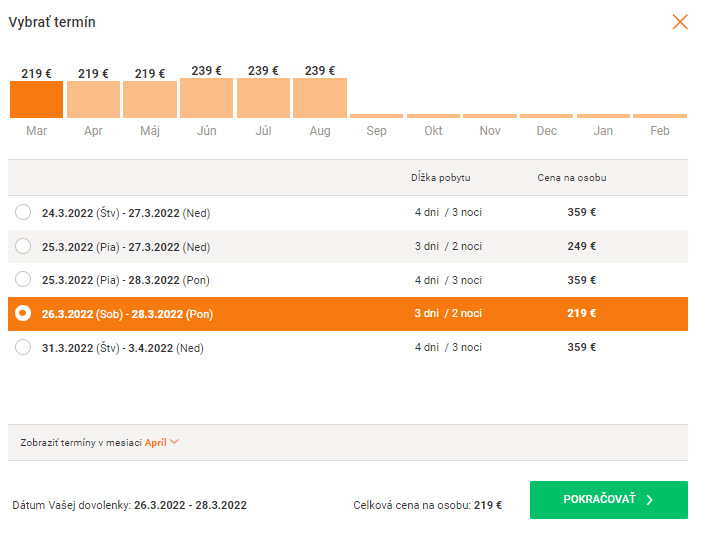Select the February month label
The image size is (705, 539).
(x=660, y=131)
